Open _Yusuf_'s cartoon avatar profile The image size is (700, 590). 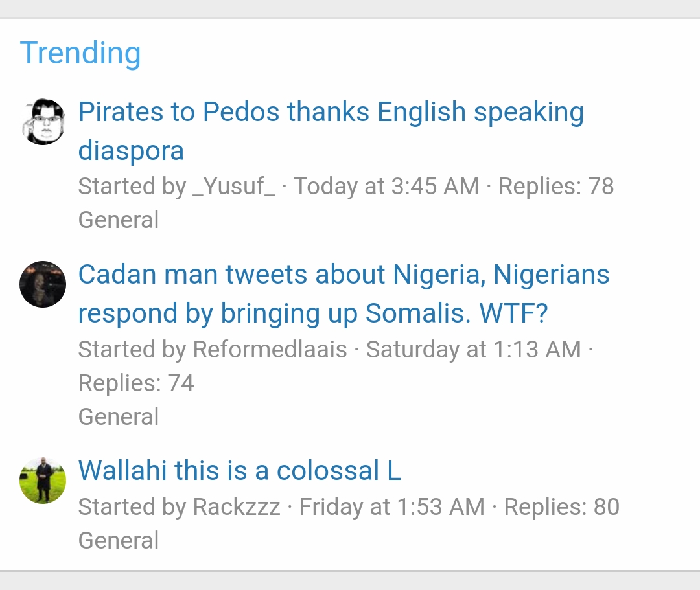pyautogui.click(x=43, y=122)
